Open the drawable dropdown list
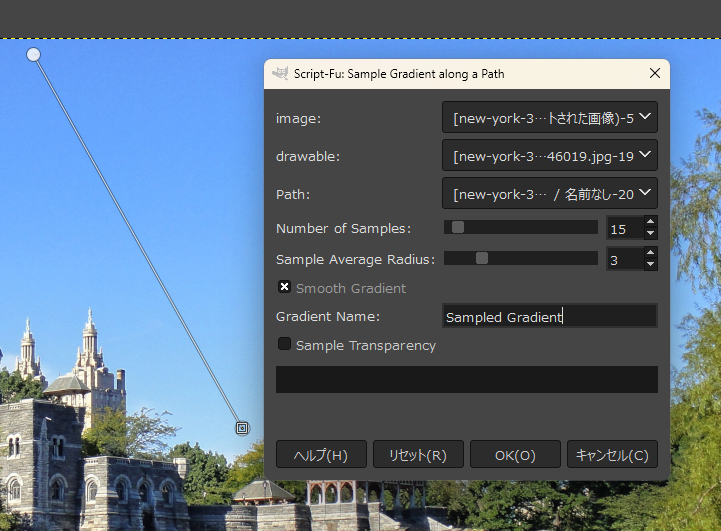The height and width of the screenshot is (531, 721). pyautogui.click(x=549, y=156)
